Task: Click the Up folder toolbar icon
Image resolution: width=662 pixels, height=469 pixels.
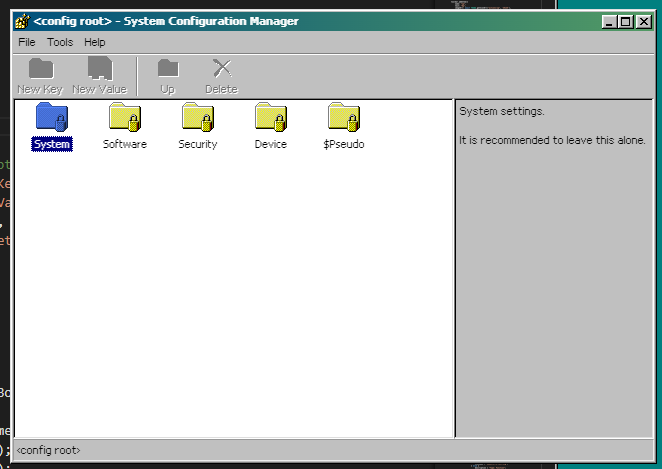Action: click(168, 68)
